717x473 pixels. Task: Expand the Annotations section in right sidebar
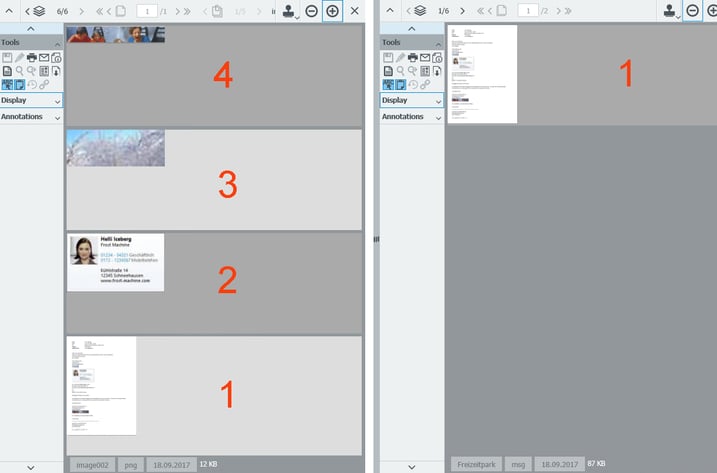[x=437, y=117]
